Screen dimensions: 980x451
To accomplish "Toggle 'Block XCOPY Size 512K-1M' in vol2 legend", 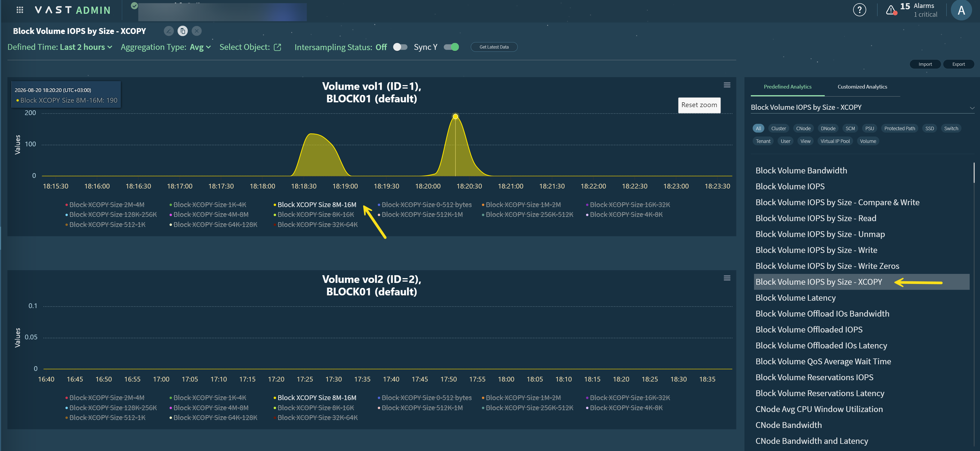I will tap(420, 408).
